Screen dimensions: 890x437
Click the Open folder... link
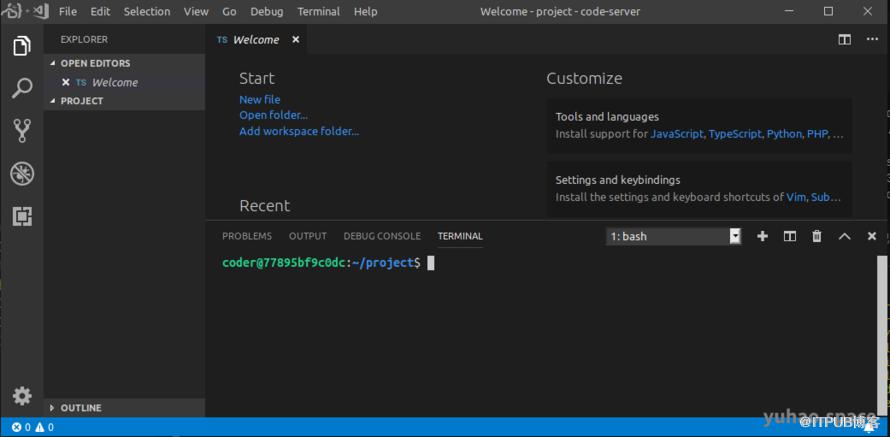[x=274, y=115]
